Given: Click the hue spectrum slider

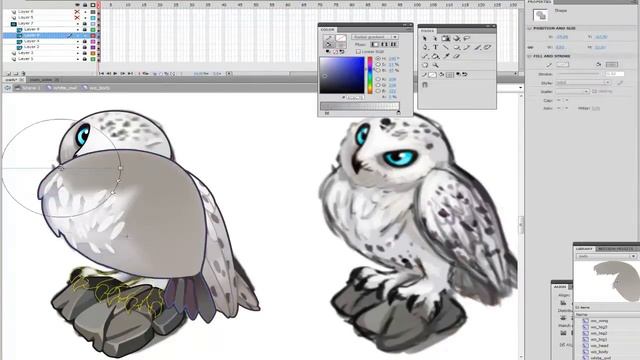Looking at the screenshot, I should pos(370,75).
